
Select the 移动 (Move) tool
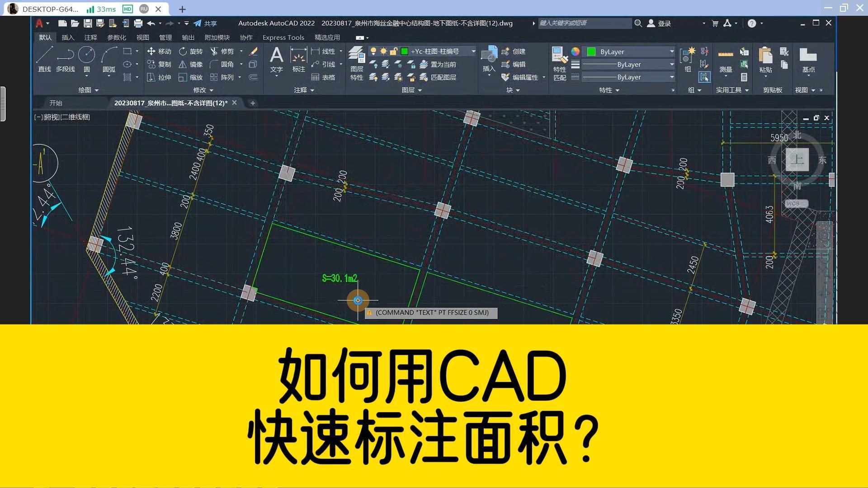pos(159,51)
